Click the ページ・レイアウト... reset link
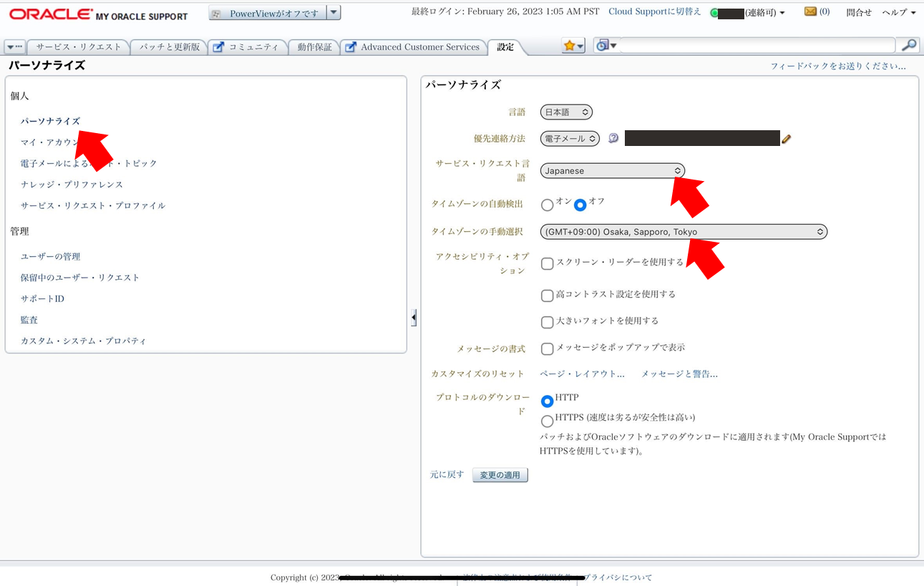 [x=582, y=374]
